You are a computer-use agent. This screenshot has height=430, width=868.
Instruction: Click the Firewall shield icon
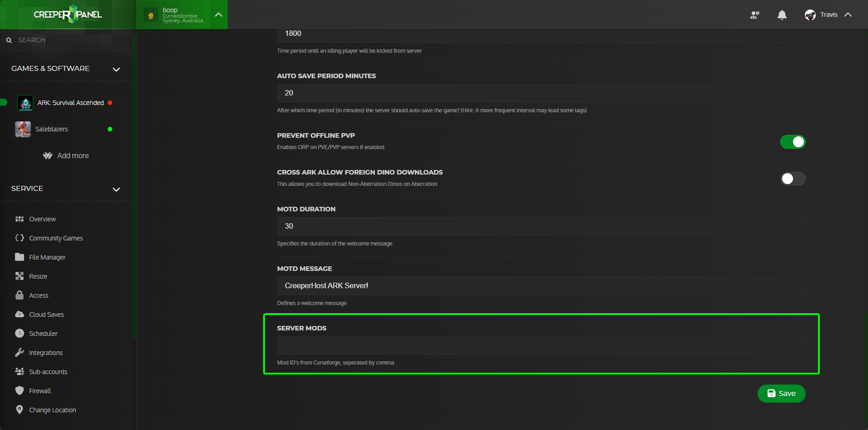pos(20,390)
